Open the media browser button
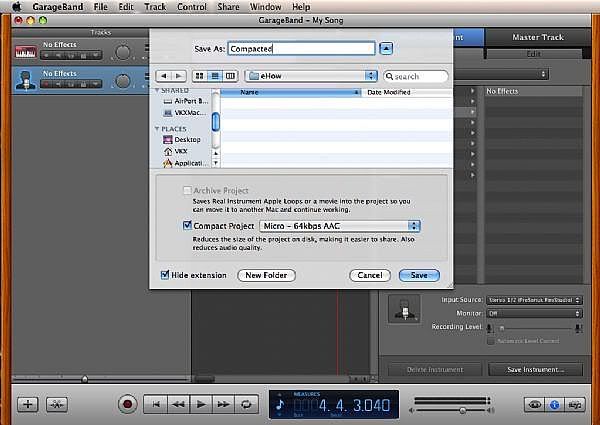 point(575,404)
